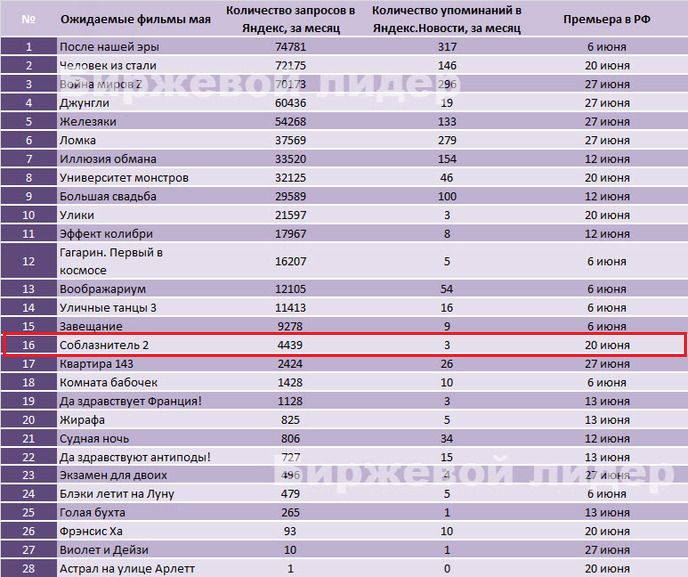The height and width of the screenshot is (577, 688).
Task: Select the film title 'Университет монстров'
Action: (124, 178)
